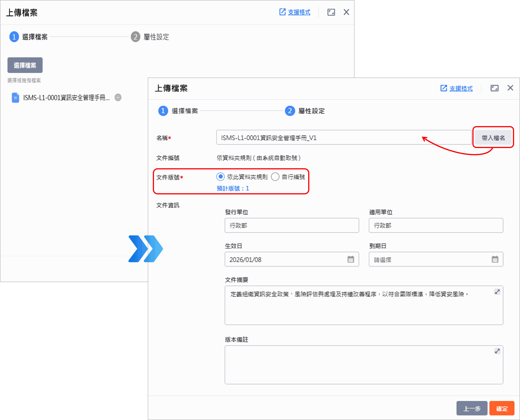Click the expand icon in 版本備註 textarea
This screenshot has width=520, height=420.
click(497, 351)
